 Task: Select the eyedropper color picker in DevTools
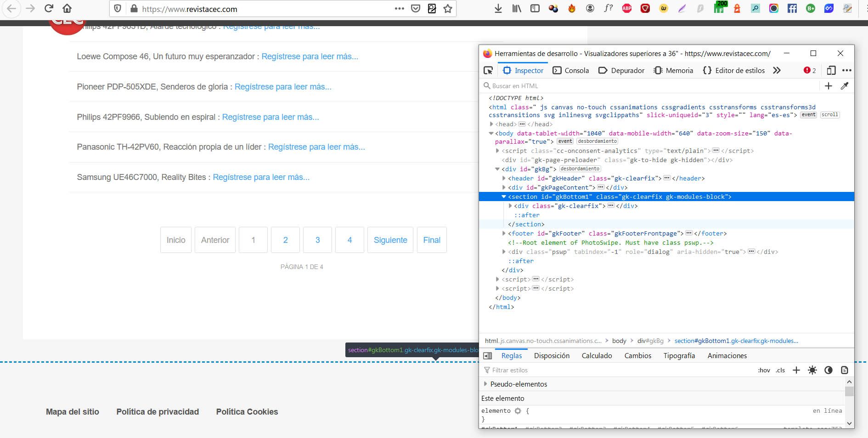coord(845,86)
